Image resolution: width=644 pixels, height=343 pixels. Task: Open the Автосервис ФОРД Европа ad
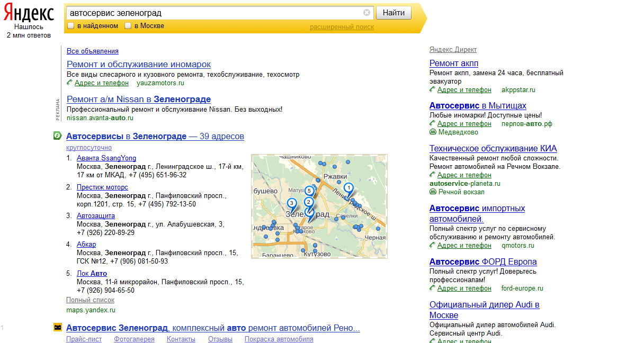(483, 262)
